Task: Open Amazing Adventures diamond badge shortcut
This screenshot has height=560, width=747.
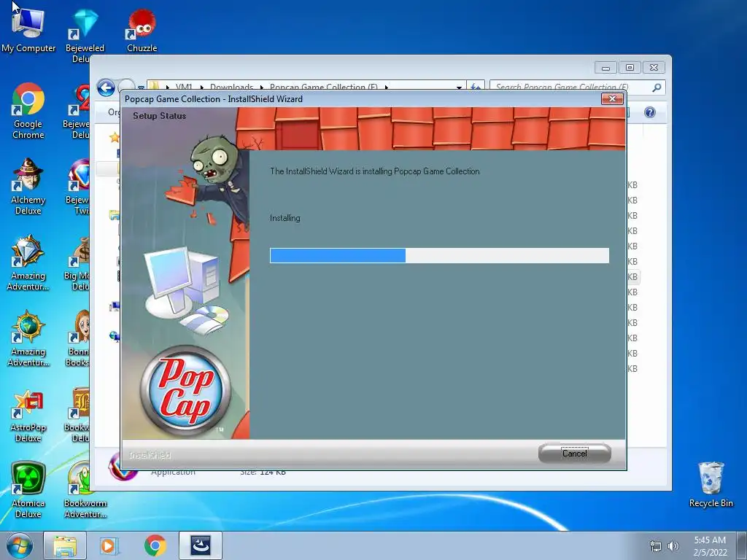Action: [x=28, y=262]
